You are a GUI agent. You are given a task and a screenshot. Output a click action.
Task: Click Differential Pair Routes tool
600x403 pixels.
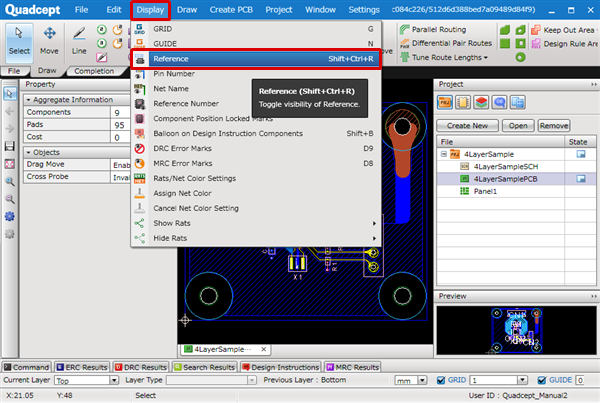pos(446,43)
